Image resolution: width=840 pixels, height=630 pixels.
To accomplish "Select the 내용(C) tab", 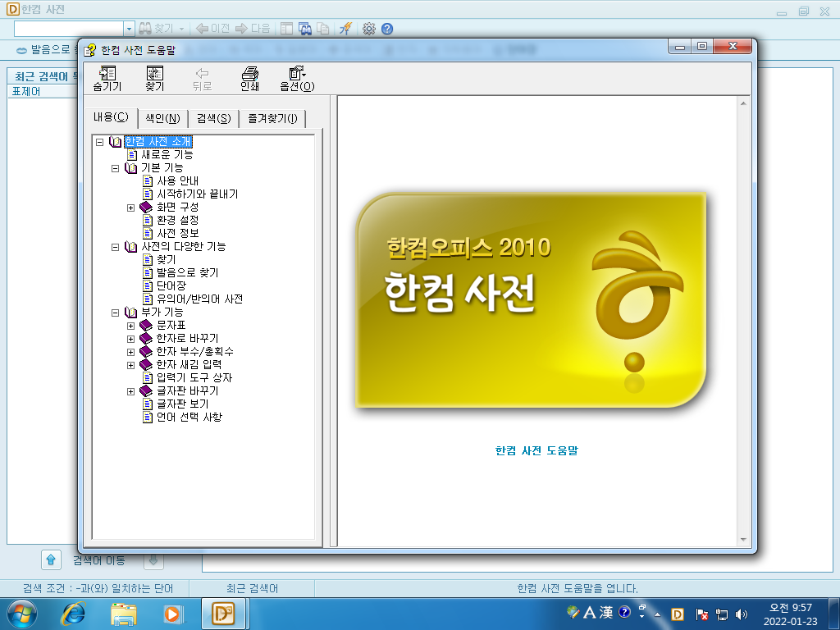I will click(111, 117).
